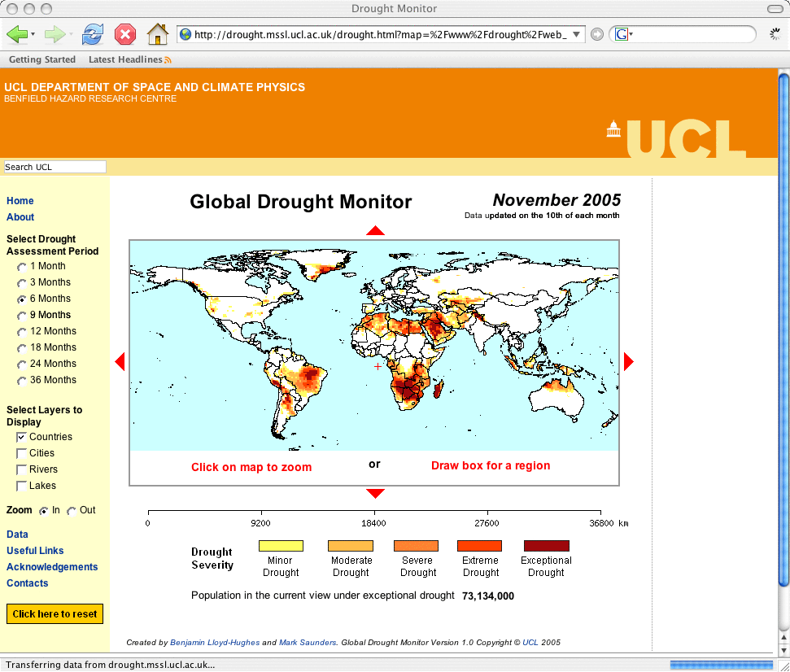Viewport: 790px width, 672px height.
Task: Pan map west with left red arrow
Action: click(x=120, y=361)
